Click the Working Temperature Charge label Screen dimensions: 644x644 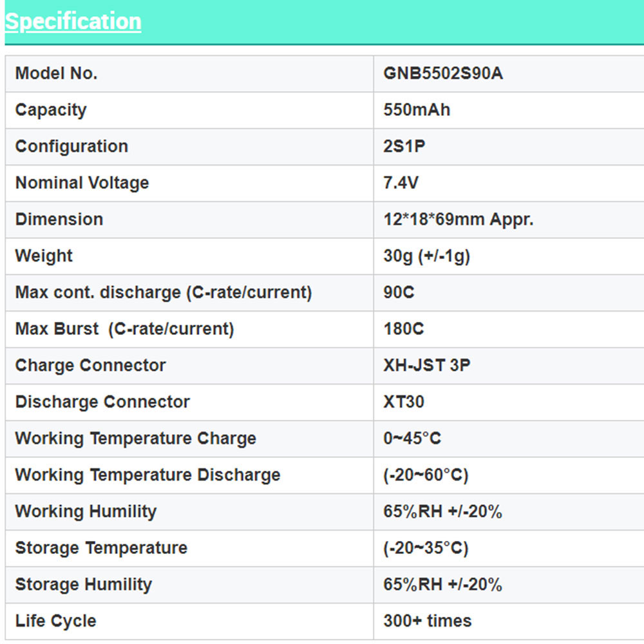pos(135,439)
